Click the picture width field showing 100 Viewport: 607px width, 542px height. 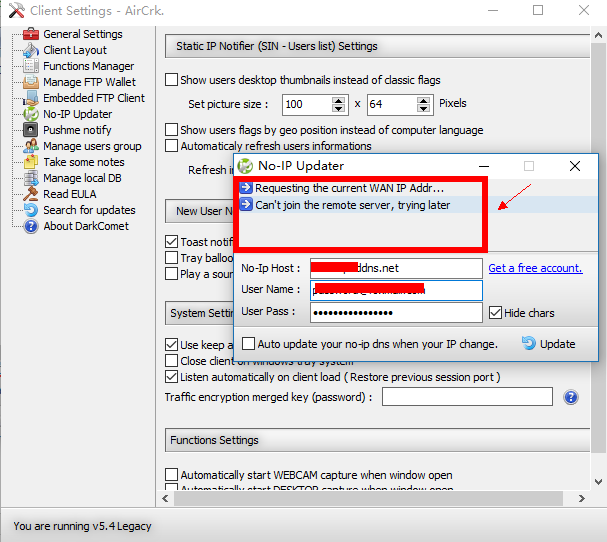307,105
